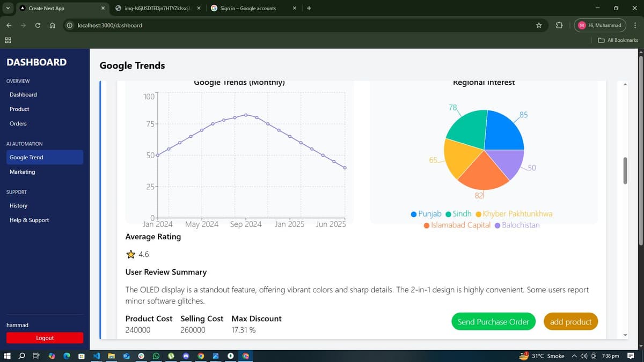Click the Send Purchase Order button
644x362 pixels.
click(x=493, y=321)
